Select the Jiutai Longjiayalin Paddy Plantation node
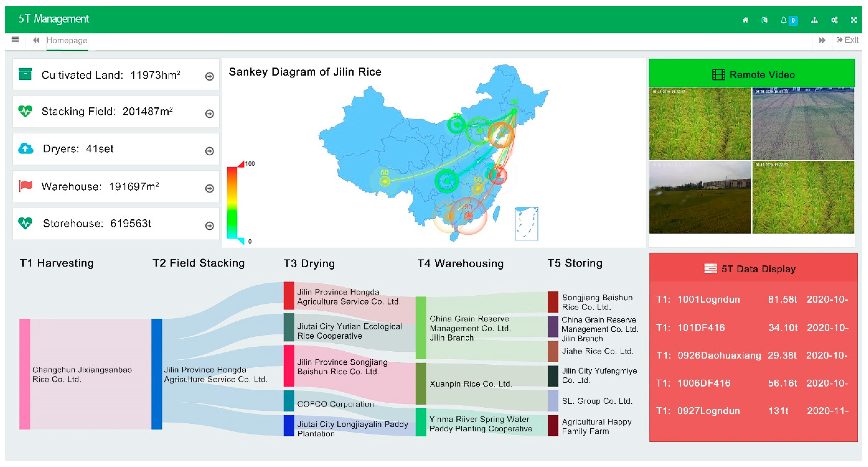 [x=289, y=425]
